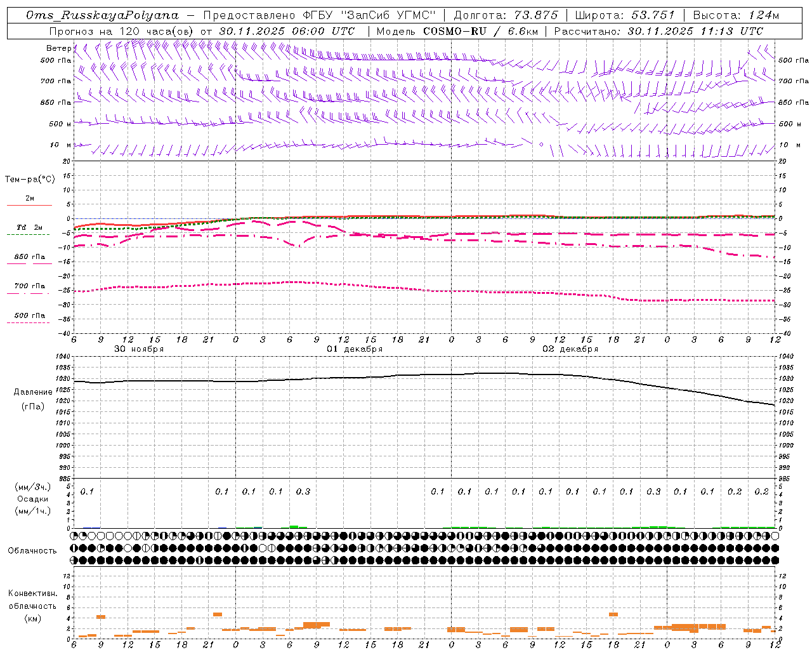Click the computed time 30.11.2025 11:13 UTC
This screenshot has width=812, height=650.
point(695,31)
